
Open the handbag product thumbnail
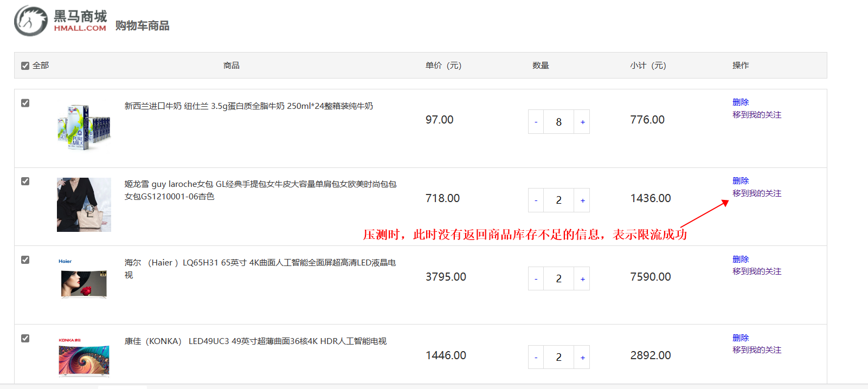click(x=84, y=205)
